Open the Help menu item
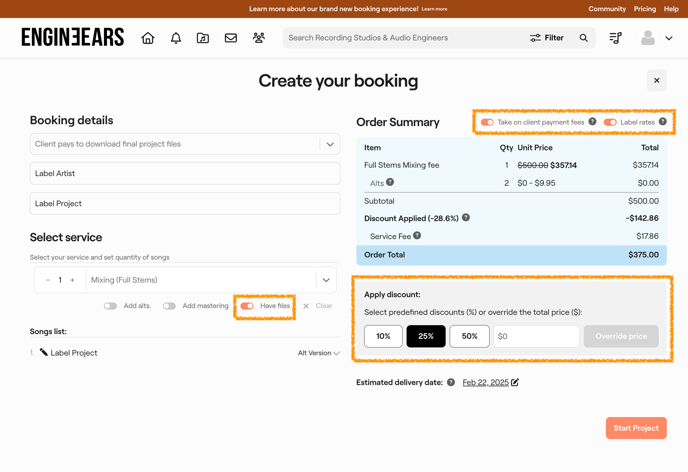The image size is (688, 472). pyautogui.click(x=671, y=9)
